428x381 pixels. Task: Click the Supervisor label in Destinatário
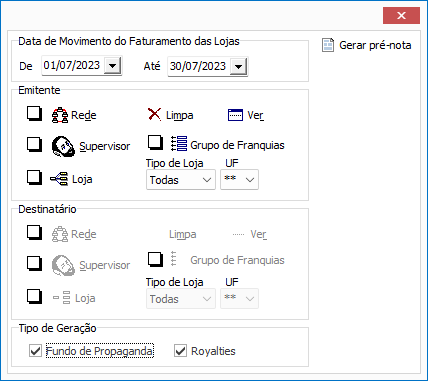click(105, 265)
